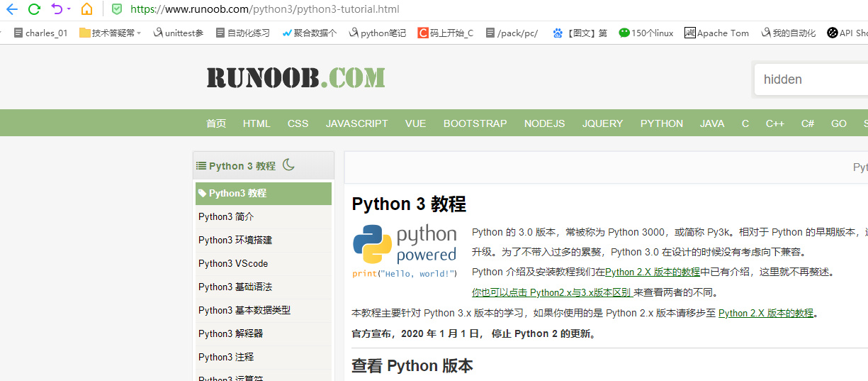The width and height of the screenshot is (868, 381).
Task: Open Python3 基础语法 in the sidebar
Action: [264, 287]
